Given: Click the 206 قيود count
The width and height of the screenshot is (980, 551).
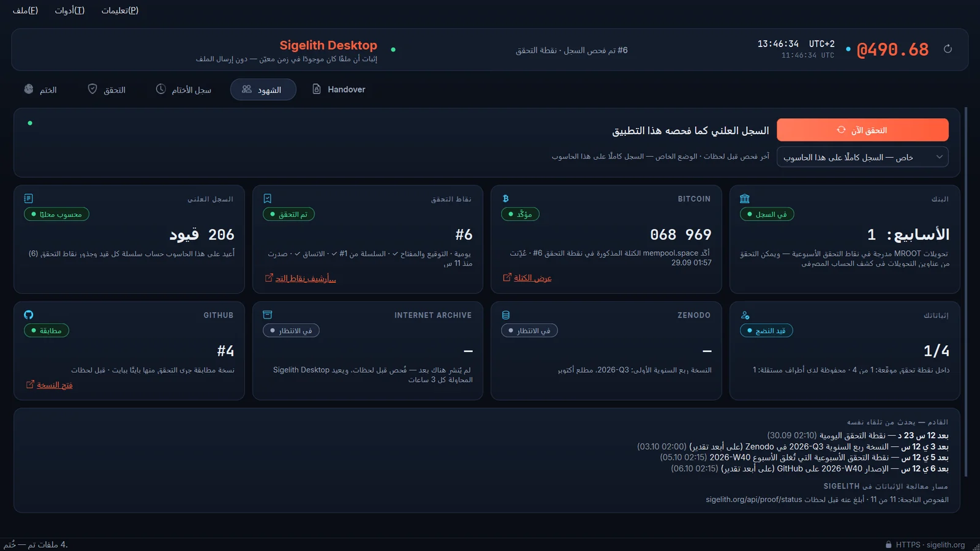Looking at the screenshot, I should pyautogui.click(x=202, y=234).
